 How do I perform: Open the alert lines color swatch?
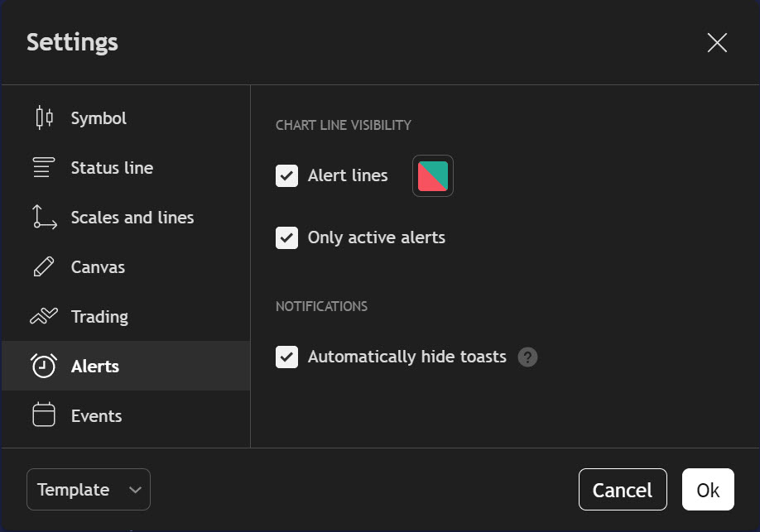click(433, 176)
